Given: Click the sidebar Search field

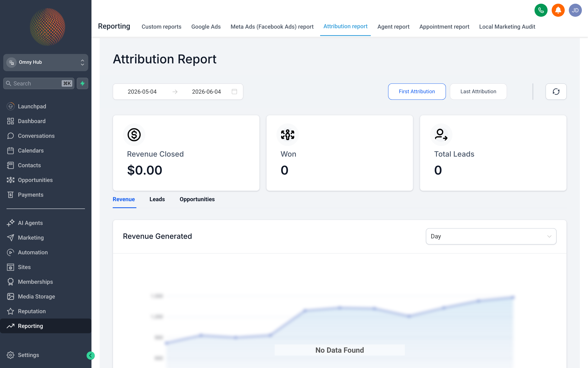Looking at the screenshot, I should click(x=39, y=83).
